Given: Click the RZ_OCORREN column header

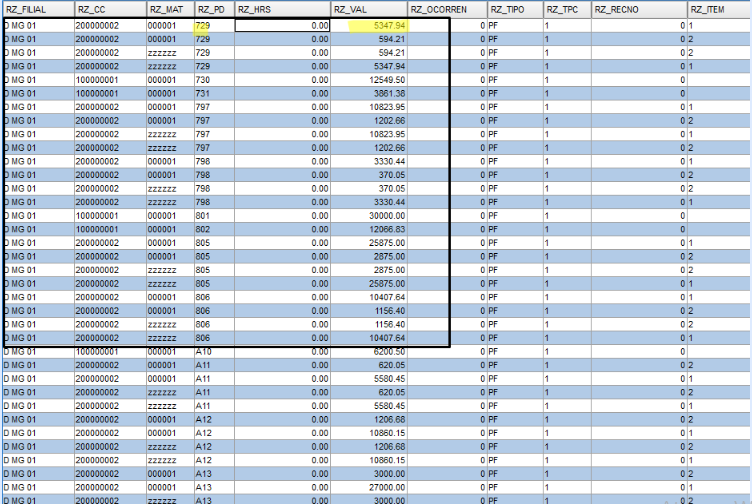Looking at the screenshot, I should (x=446, y=9).
